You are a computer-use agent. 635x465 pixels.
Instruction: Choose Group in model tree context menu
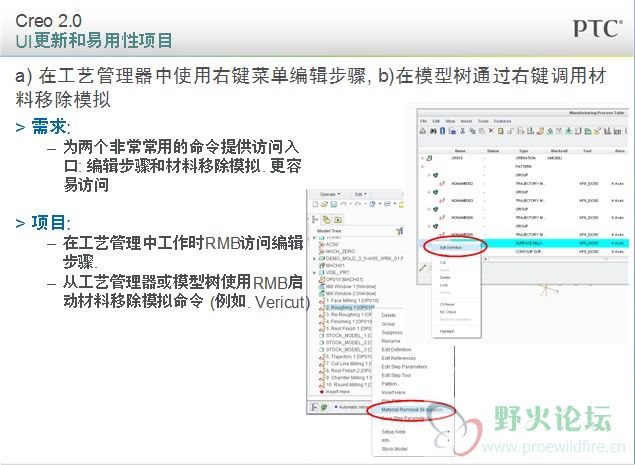pos(388,324)
